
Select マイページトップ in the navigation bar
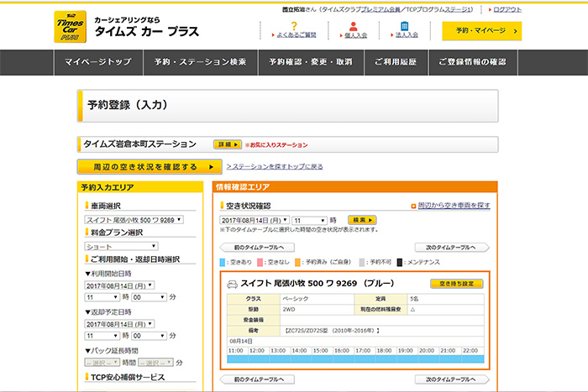click(98, 62)
